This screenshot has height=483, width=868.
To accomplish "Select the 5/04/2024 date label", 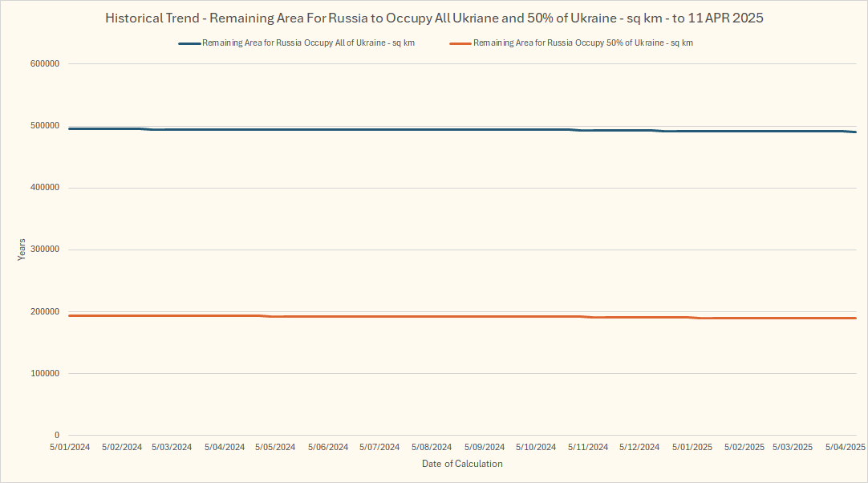I will 225,447.
